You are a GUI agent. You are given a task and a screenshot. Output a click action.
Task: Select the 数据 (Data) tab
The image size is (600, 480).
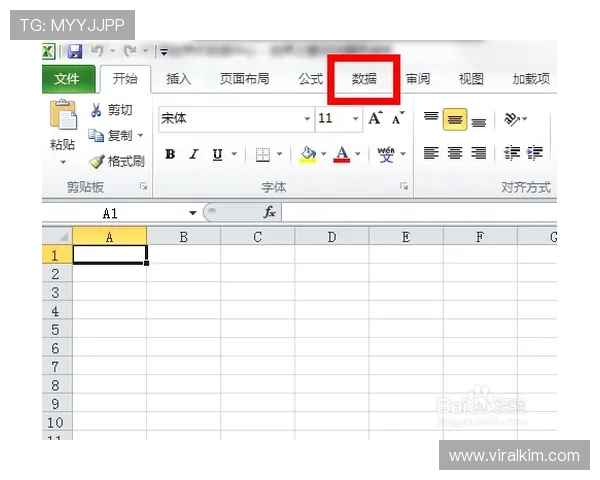[364, 79]
